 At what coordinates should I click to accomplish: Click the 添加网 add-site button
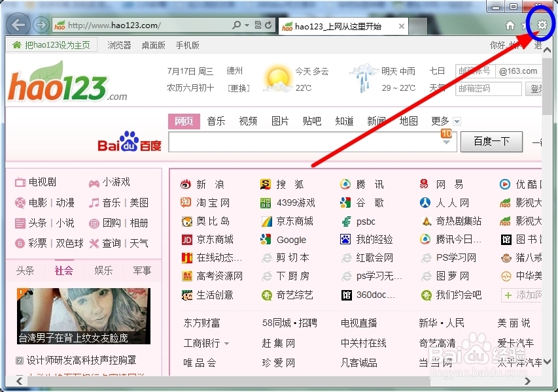[x=521, y=295]
